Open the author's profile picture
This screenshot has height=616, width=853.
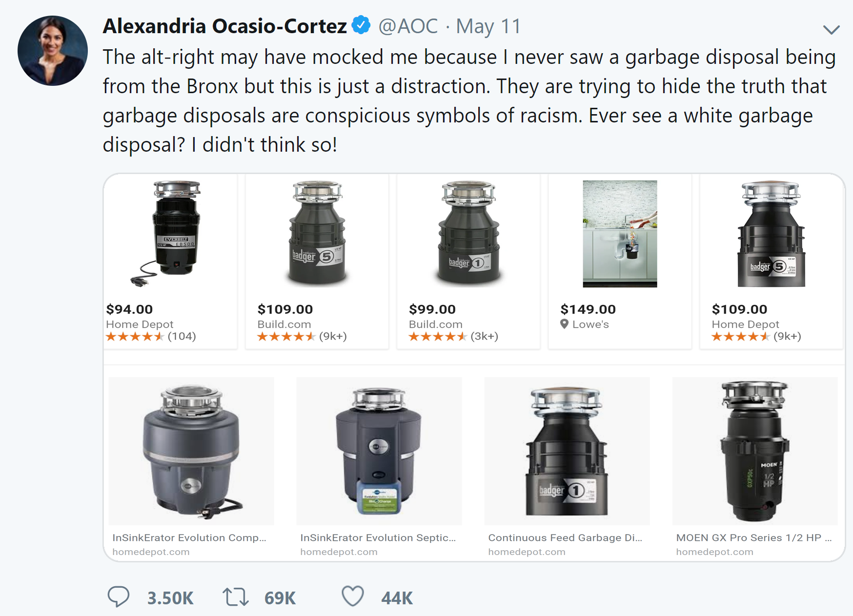click(53, 51)
